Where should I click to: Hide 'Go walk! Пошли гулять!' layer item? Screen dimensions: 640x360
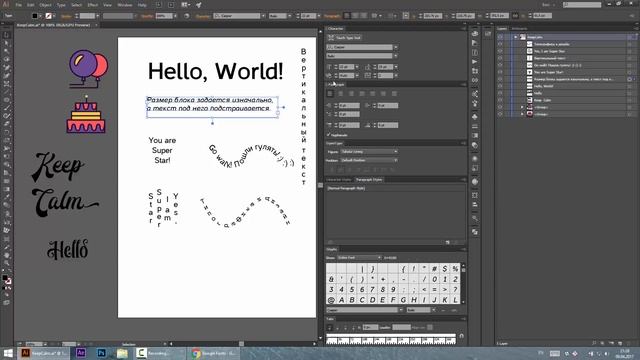click(x=500, y=65)
